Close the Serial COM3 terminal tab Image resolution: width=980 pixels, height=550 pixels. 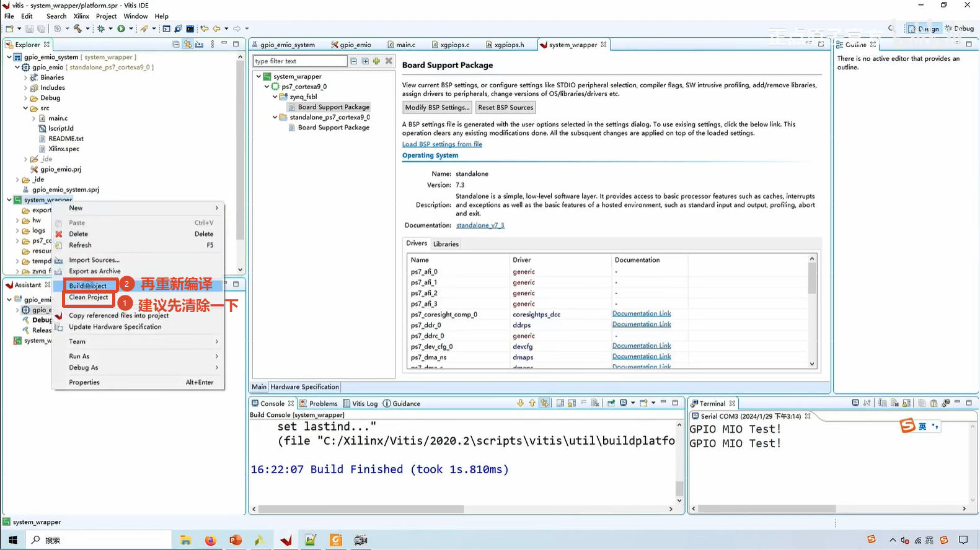tap(808, 416)
